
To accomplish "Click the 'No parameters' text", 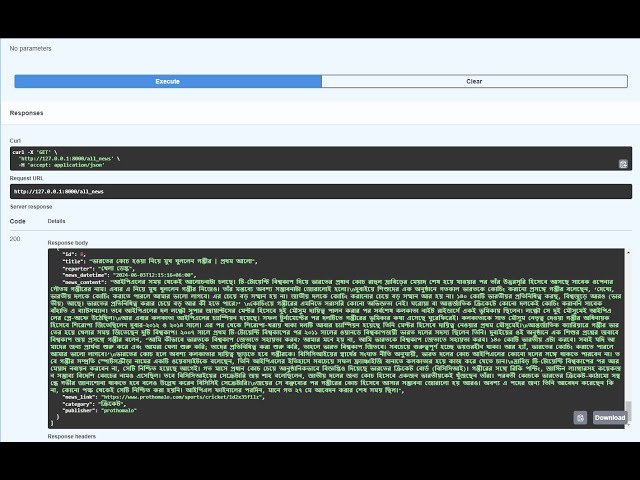I will [x=31, y=49].
